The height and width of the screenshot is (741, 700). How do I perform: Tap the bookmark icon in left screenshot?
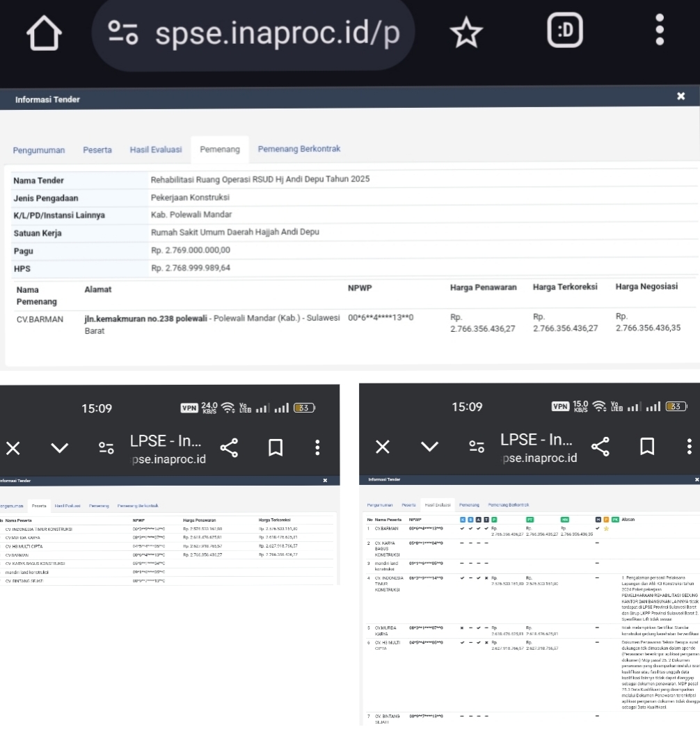tap(276, 447)
